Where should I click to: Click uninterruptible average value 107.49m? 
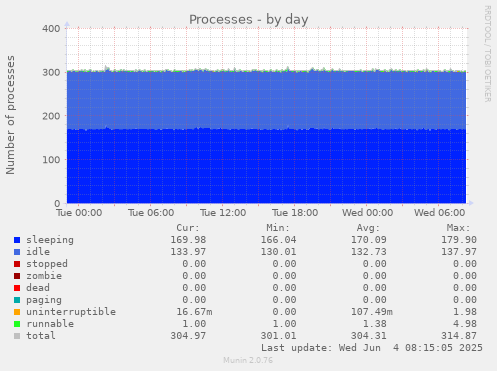click(x=372, y=312)
